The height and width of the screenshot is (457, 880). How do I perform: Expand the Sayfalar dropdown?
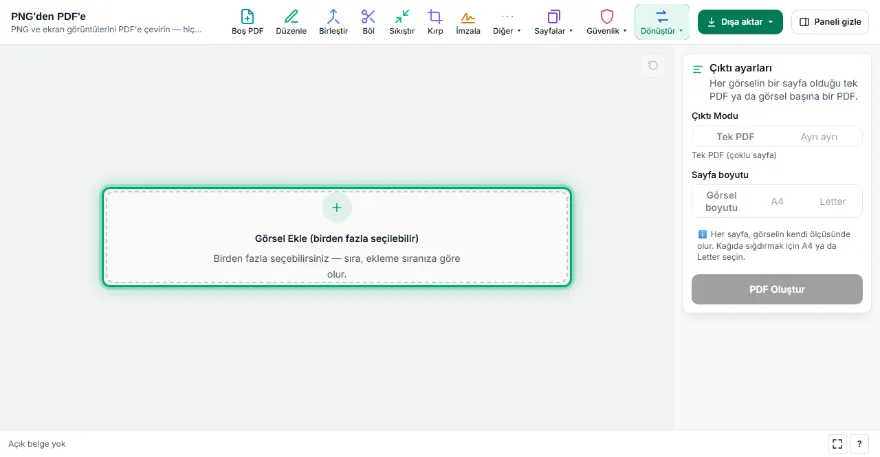[x=553, y=22]
